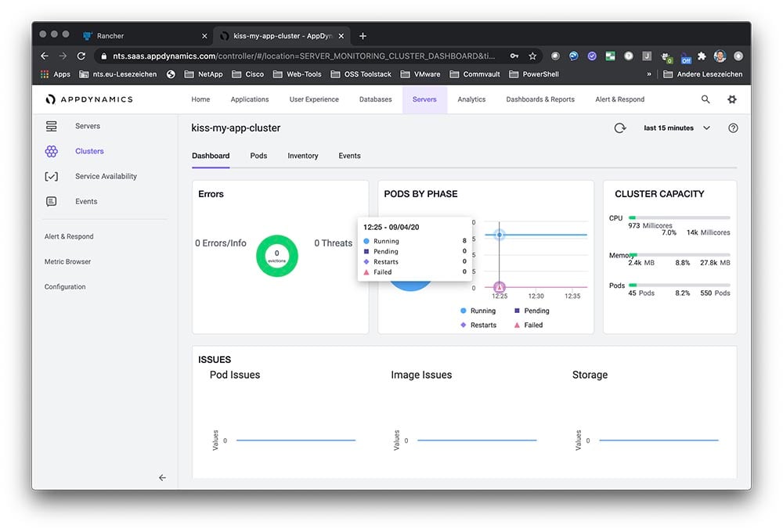This screenshot has height=532, width=783.
Task: Expand the last 15 minutes time range dropdown
Action: pyautogui.click(x=676, y=128)
